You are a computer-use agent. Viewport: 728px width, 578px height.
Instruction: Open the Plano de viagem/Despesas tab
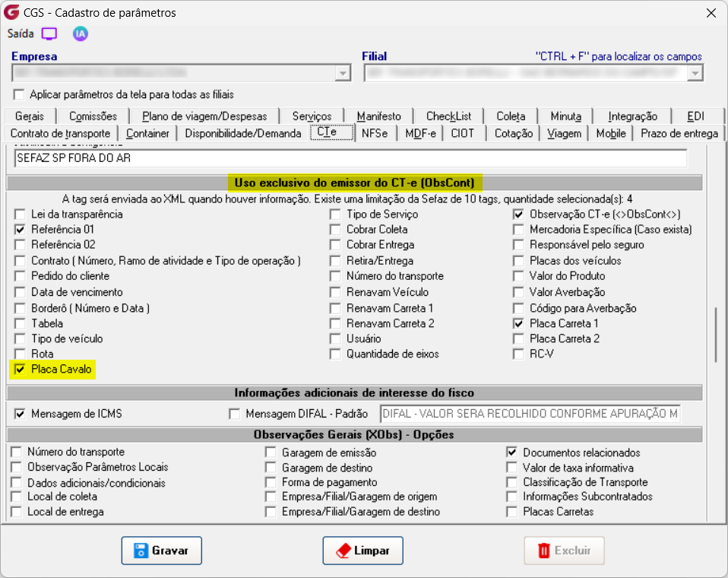[x=204, y=116]
